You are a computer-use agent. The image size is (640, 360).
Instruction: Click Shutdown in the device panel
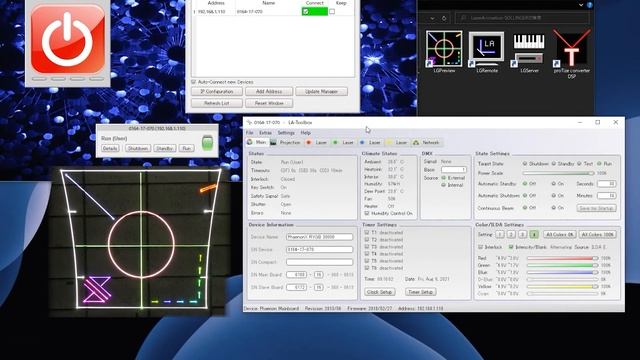coord(138,148)
